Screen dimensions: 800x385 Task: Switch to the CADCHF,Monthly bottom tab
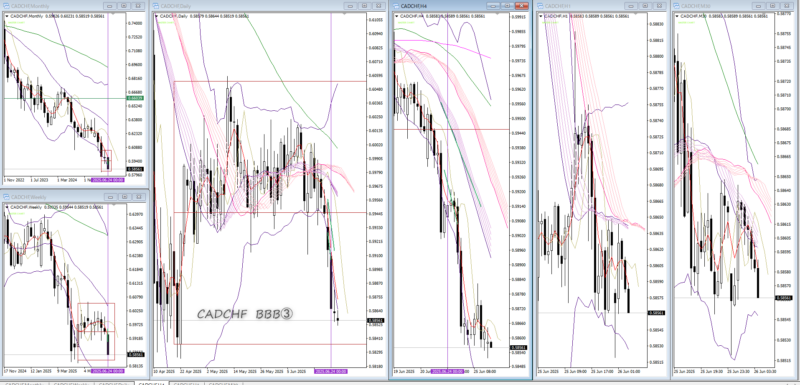click(x=24, y=383)
